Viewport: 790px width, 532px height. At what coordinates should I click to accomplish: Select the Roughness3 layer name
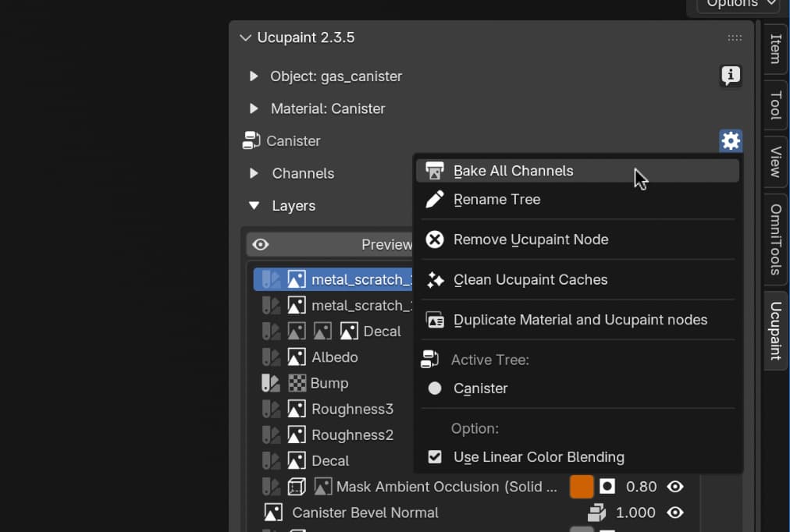[352, 410]
